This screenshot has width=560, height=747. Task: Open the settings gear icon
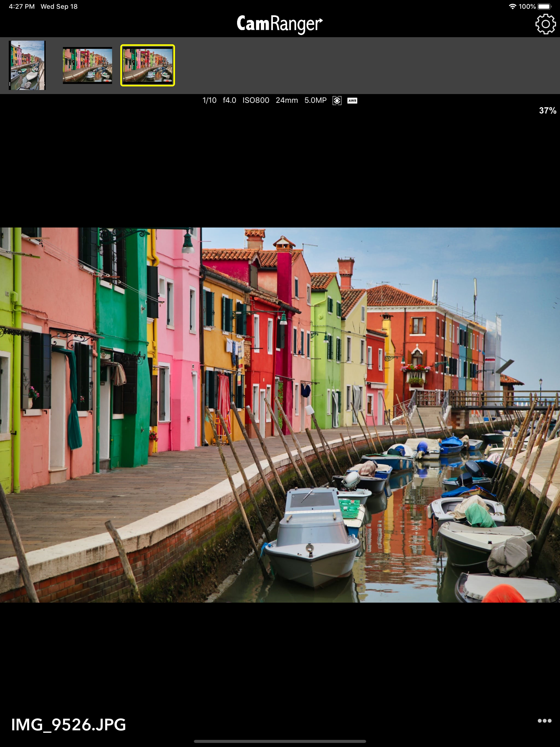click(x=545, y=24)
